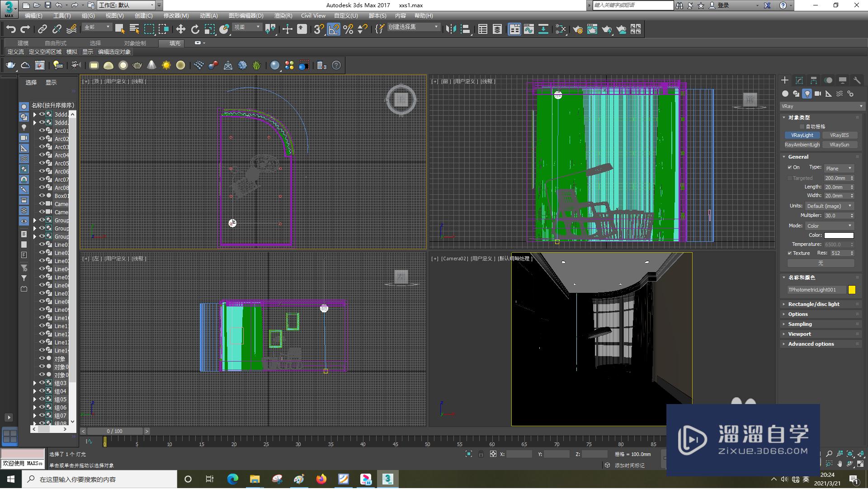Toggle the Angle Snap tool
The height and width of the screenshot is (489, 868).
[333, 29]
